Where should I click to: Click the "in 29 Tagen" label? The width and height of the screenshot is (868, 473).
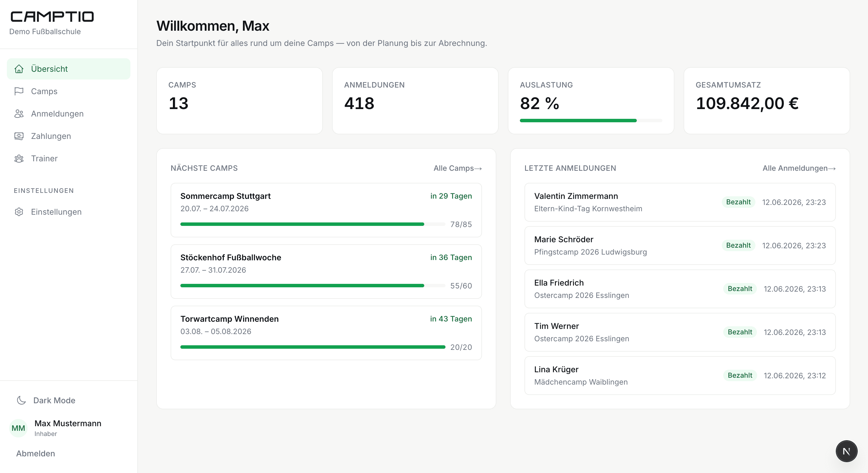[451, 196]
